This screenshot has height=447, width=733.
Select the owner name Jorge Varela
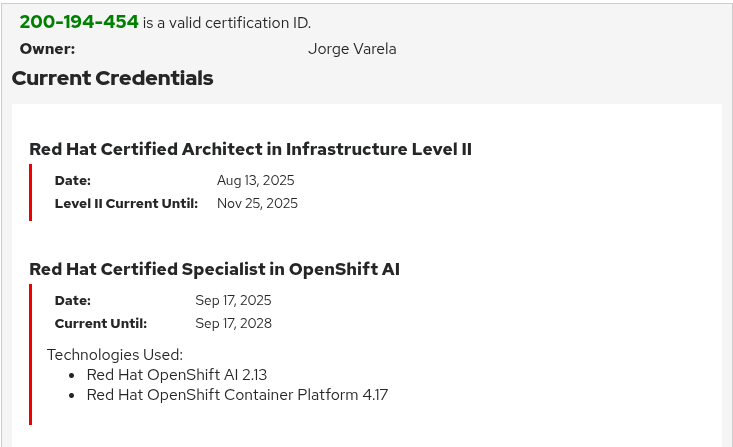(x=352, y=49)
